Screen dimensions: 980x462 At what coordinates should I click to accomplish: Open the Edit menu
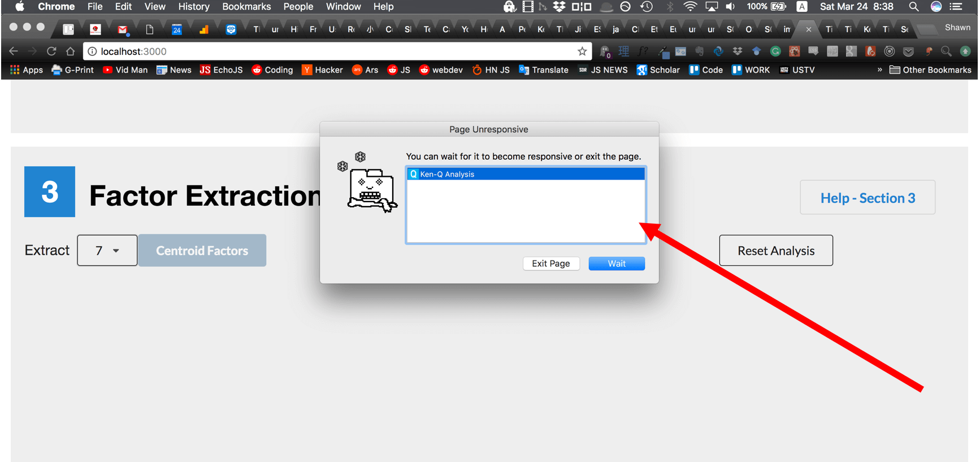point(123,7)
